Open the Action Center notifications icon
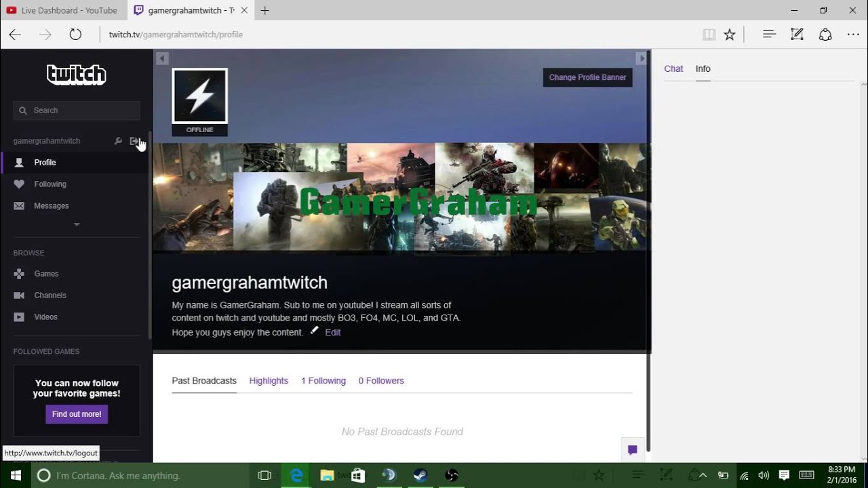 785,475
